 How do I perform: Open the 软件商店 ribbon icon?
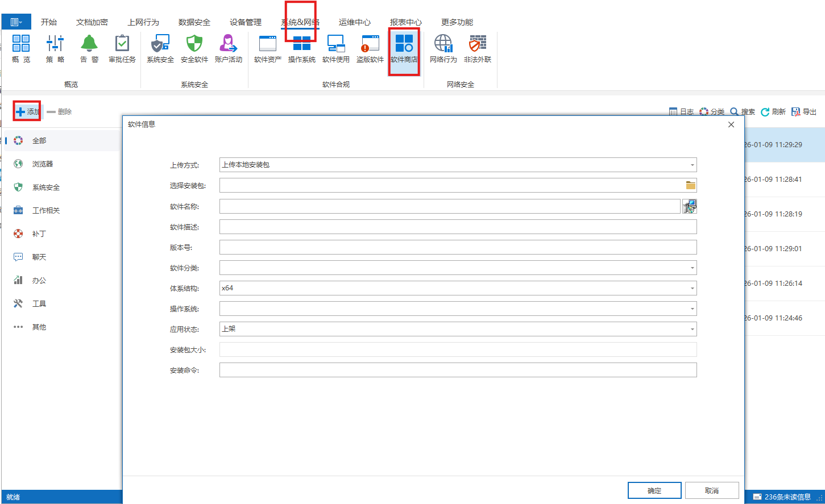(x=404, y=48)
